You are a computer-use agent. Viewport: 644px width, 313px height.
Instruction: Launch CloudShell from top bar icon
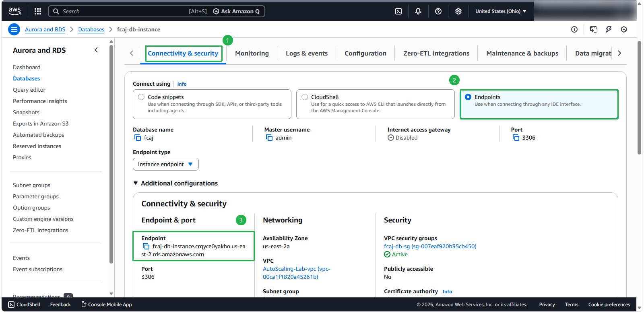398,11
